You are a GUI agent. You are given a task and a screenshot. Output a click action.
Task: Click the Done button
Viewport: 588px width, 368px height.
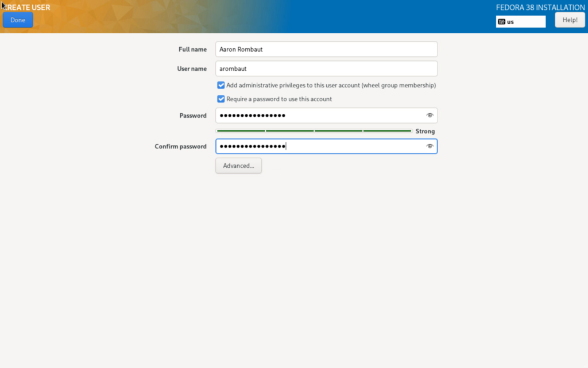pyautogui.click(x=18, y=20)
